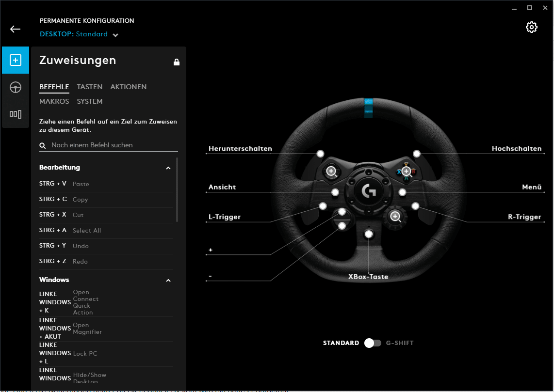Switch to the TASTEN tab

[x=90, y=87]
